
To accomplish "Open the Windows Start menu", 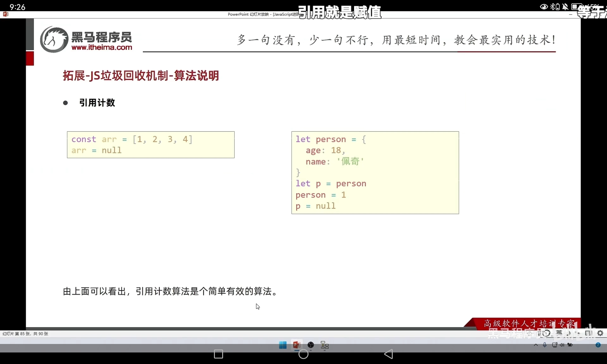I will point(283,345).
